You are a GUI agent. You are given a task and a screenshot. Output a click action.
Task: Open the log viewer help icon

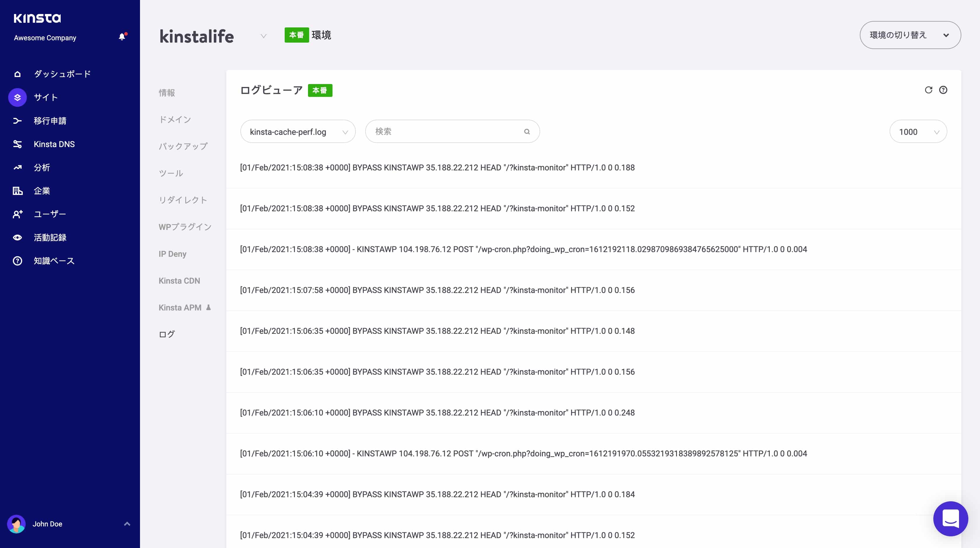point(943,90)
